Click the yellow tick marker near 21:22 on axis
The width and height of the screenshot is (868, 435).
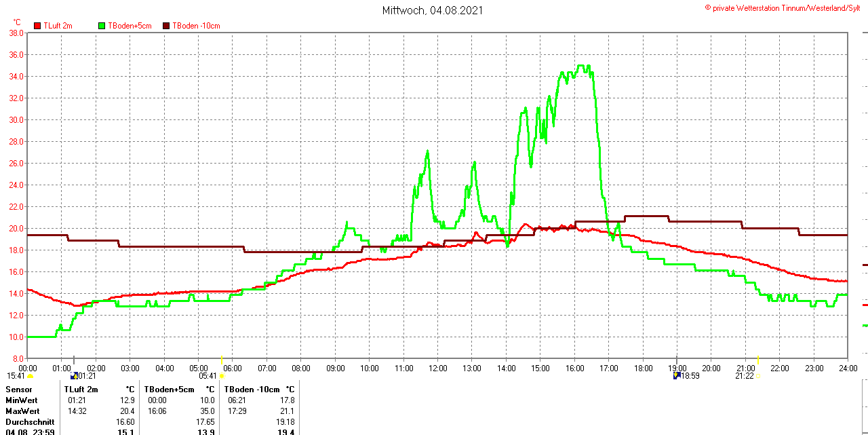pyautogui.click(x=758, y=360)
